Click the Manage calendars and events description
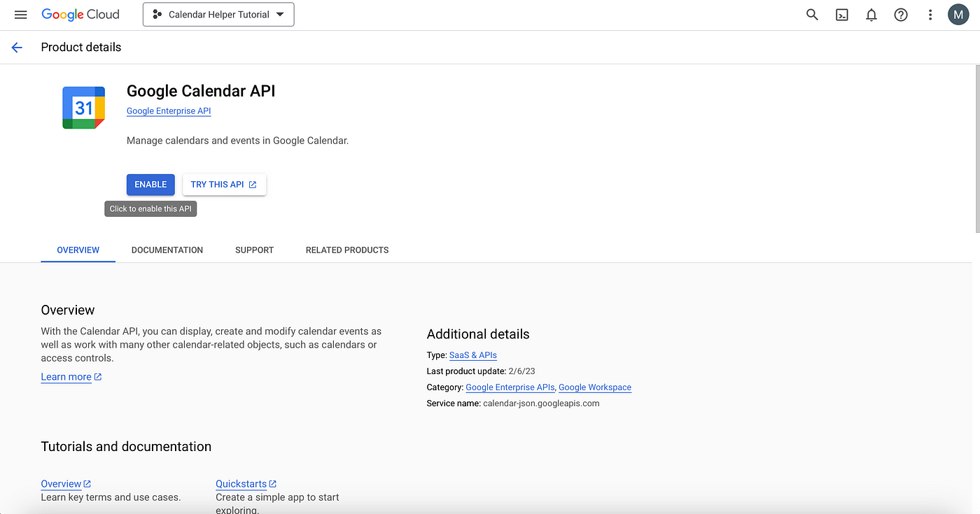Viewport: 980px width, 514px height. [237, 141]
